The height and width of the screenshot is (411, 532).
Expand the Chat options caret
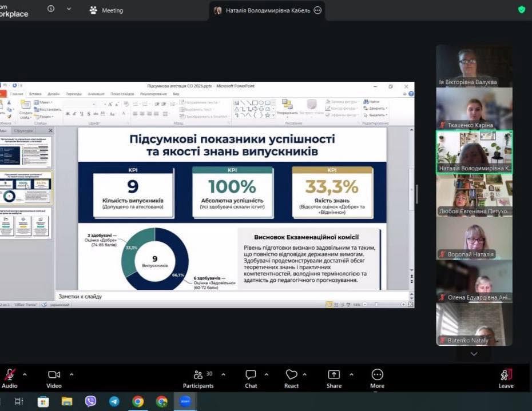267,375
